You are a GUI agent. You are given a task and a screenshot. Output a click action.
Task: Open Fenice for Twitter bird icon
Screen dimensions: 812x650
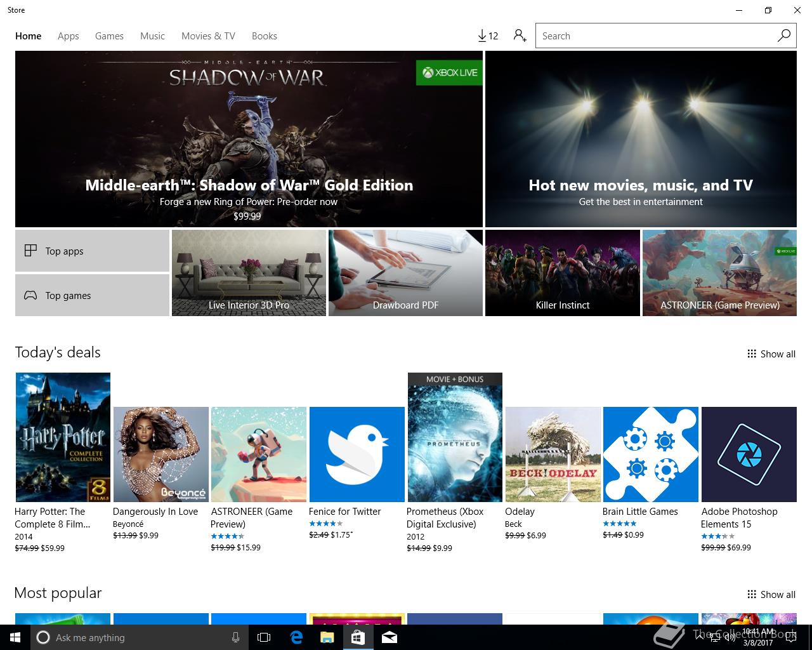point(357,454)
